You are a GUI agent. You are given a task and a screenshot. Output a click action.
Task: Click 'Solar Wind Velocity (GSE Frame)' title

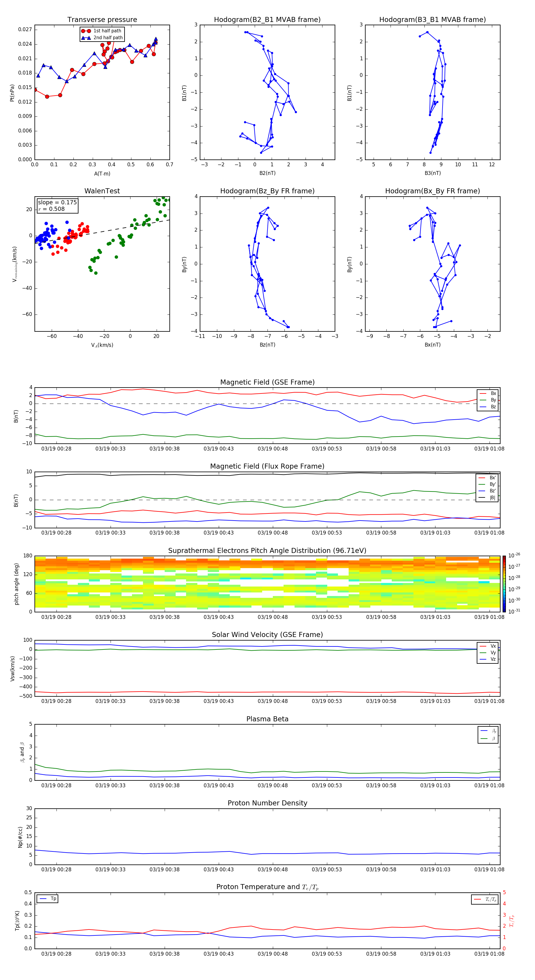tap(267, 635)
